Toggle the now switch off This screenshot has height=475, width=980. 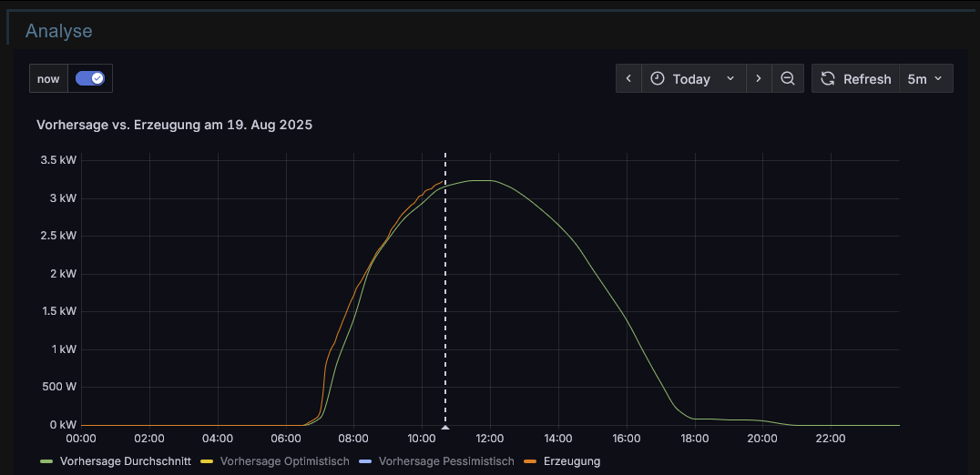tap(90, 78)
